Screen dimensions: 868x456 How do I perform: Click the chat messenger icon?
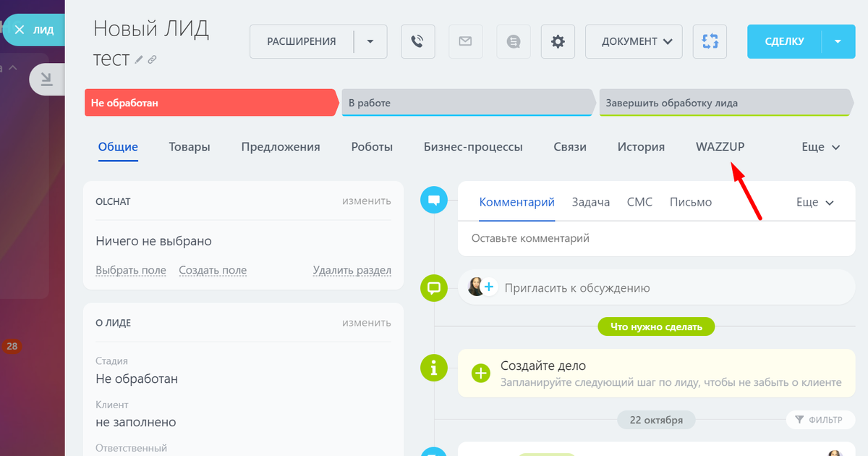pyautogui.click(x=513, y=41)
